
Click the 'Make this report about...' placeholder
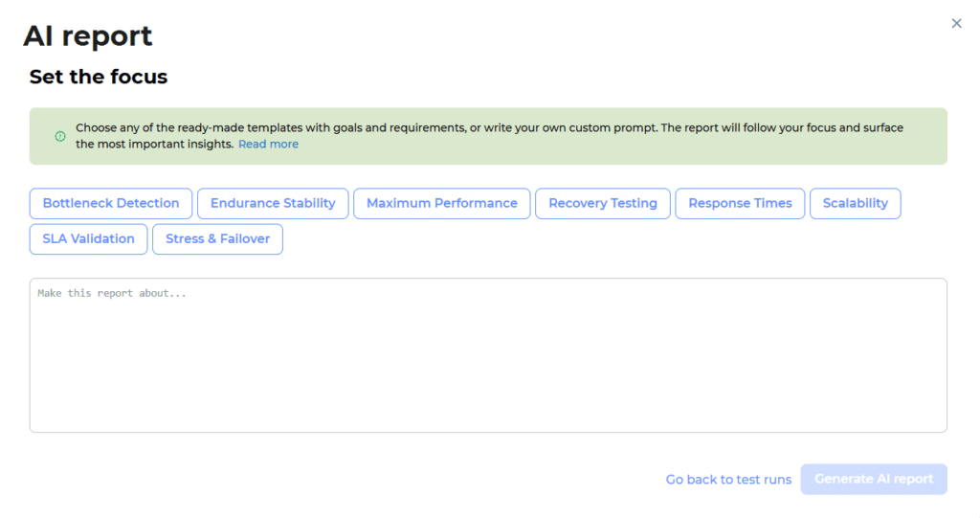[112, 294]
